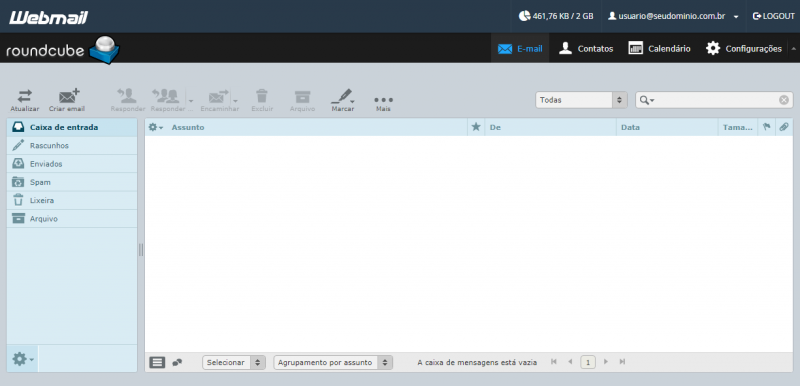Open the Calendário tab
The width and height of the screenshot is (800, 386).
point(660,48)
